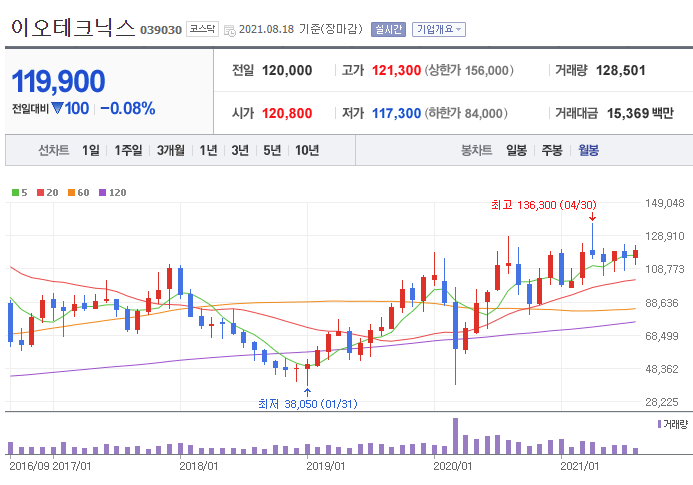Screen dimensions: 693x485
Task: Switch to the 월봉 monthly candle chart
Action: (589, 150)
